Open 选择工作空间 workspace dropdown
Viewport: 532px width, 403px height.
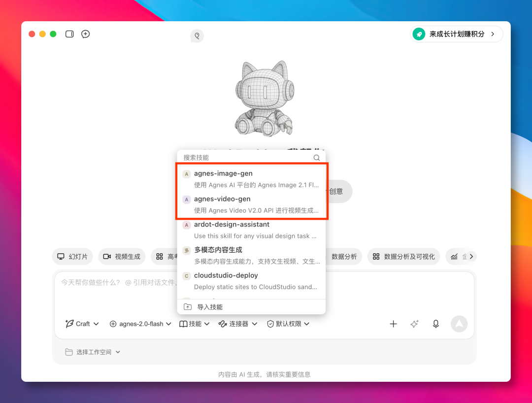[93, 352]
